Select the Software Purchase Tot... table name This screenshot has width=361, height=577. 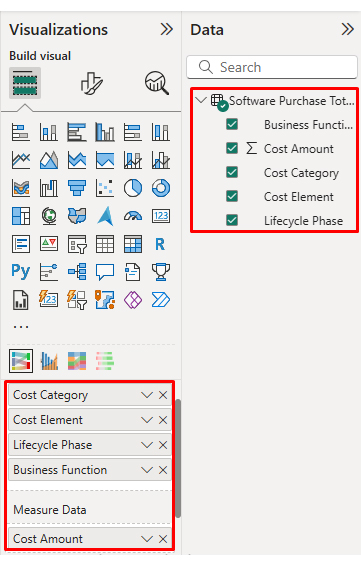click(x=292, y=100)
